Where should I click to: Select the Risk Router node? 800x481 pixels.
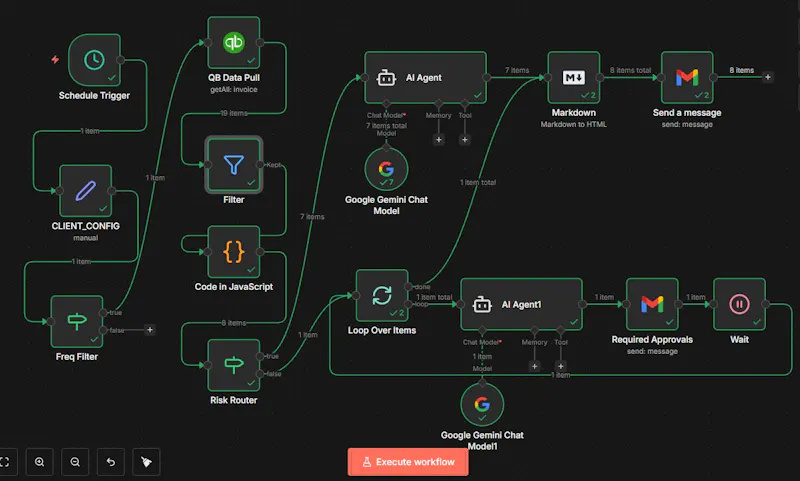(x=234, y=365)
